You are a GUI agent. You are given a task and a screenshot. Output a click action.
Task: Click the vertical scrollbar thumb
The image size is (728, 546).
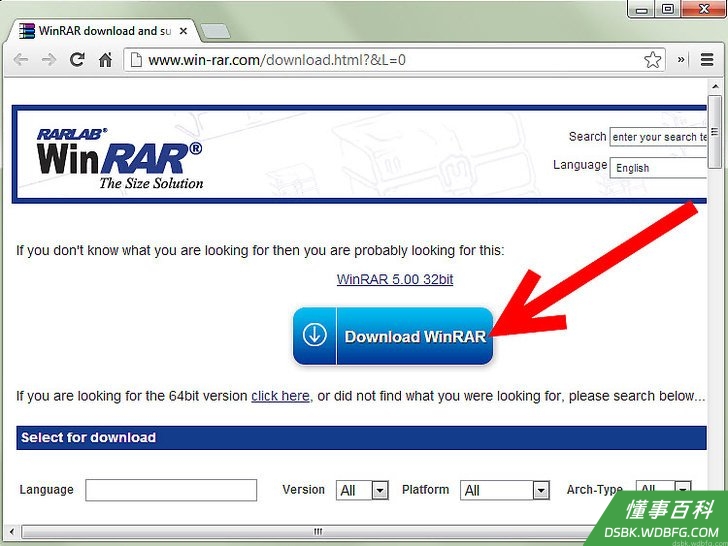tap(715, 131)
